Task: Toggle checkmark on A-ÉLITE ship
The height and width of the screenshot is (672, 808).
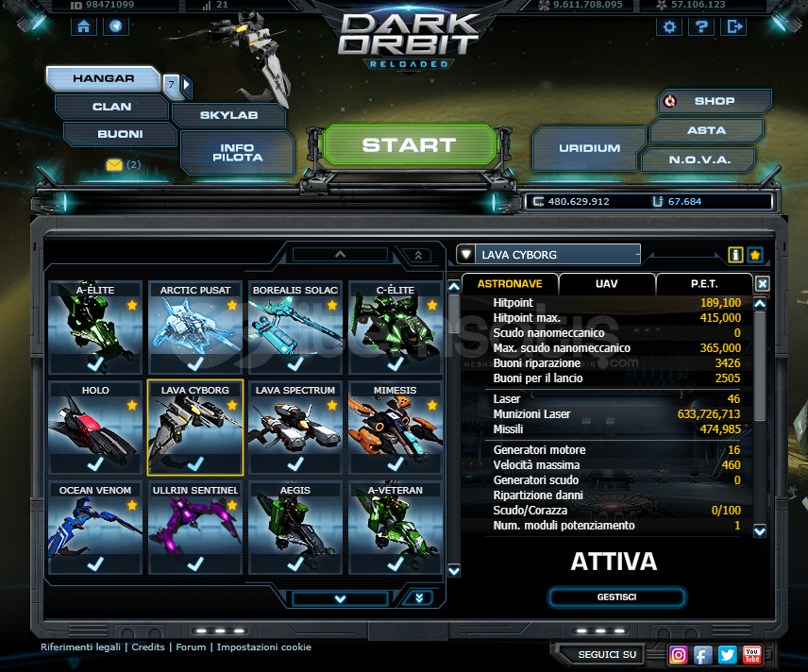Action: pos(95,363)
